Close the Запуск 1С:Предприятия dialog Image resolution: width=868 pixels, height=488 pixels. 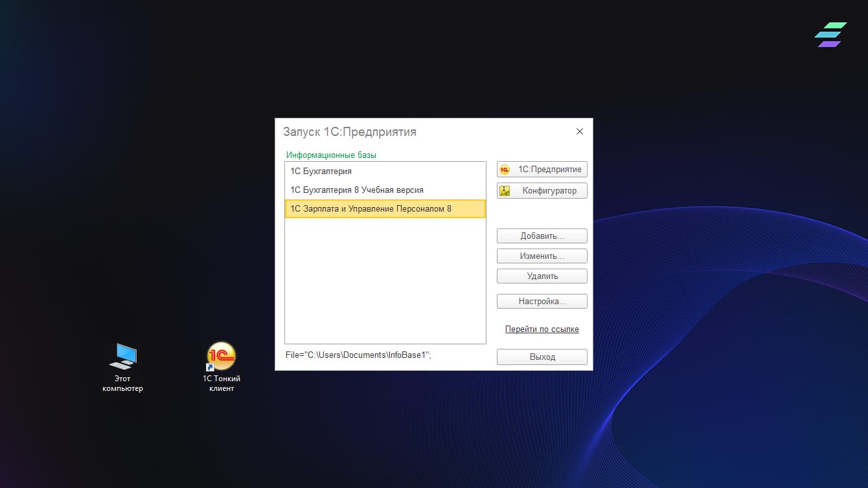pos(579,131)
